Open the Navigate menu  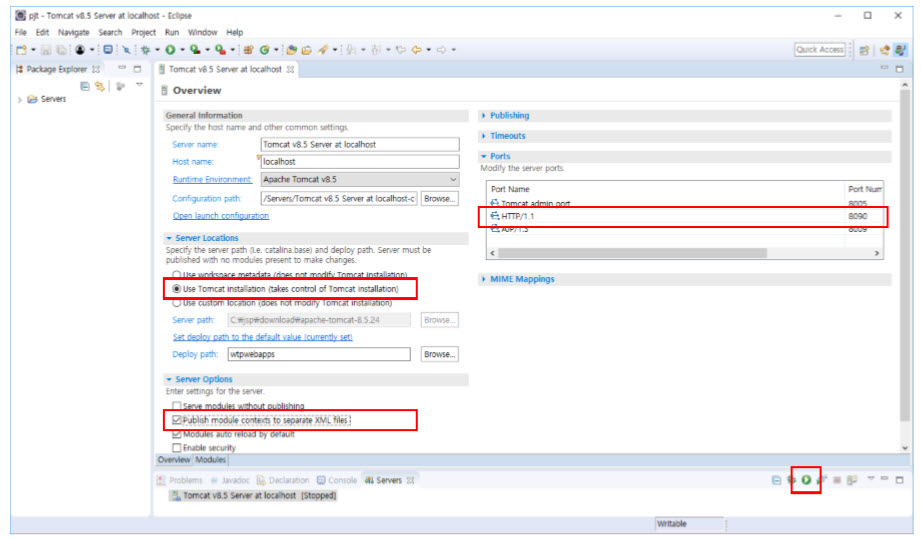[73, 32]
